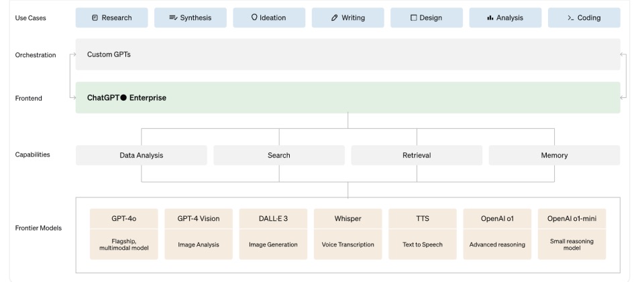This screenshot has height=282, width=644.
Task: Select the Design use case box
Action: coord(427,17)
